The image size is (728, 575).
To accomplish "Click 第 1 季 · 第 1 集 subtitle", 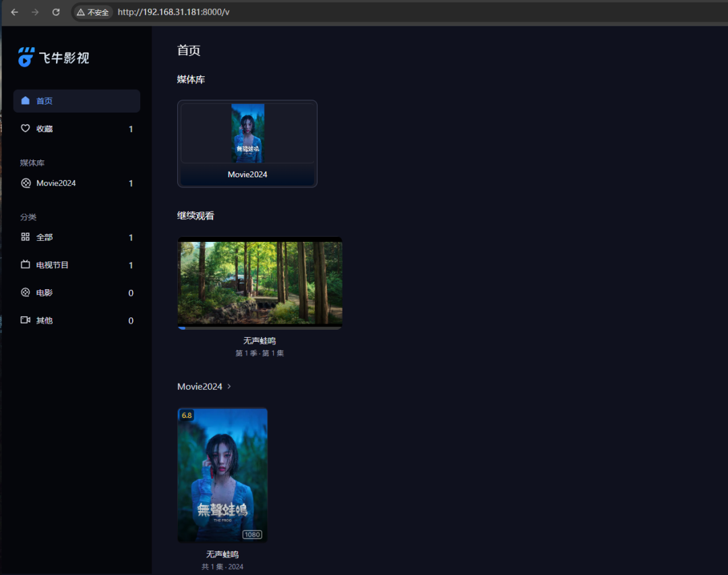I will (x=260, y=353).
